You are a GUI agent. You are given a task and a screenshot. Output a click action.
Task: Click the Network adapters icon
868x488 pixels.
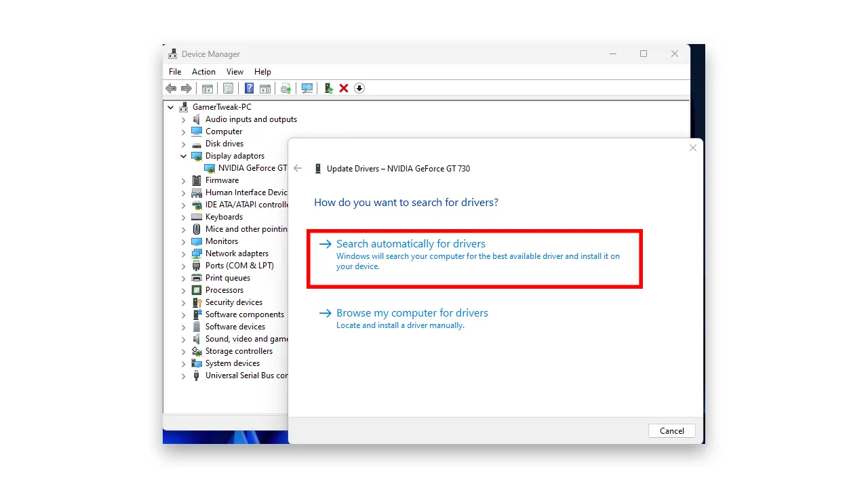pyautogui.click(x=197, y=253)
